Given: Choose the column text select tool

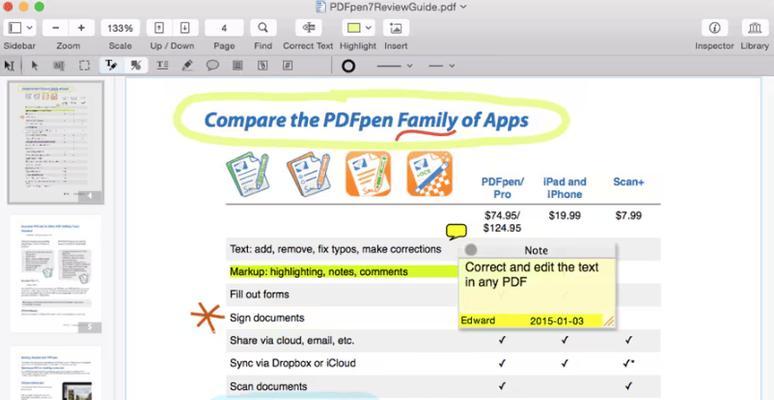Looking at the screenshot, I should pyautogui.click(x=59, y=65).
